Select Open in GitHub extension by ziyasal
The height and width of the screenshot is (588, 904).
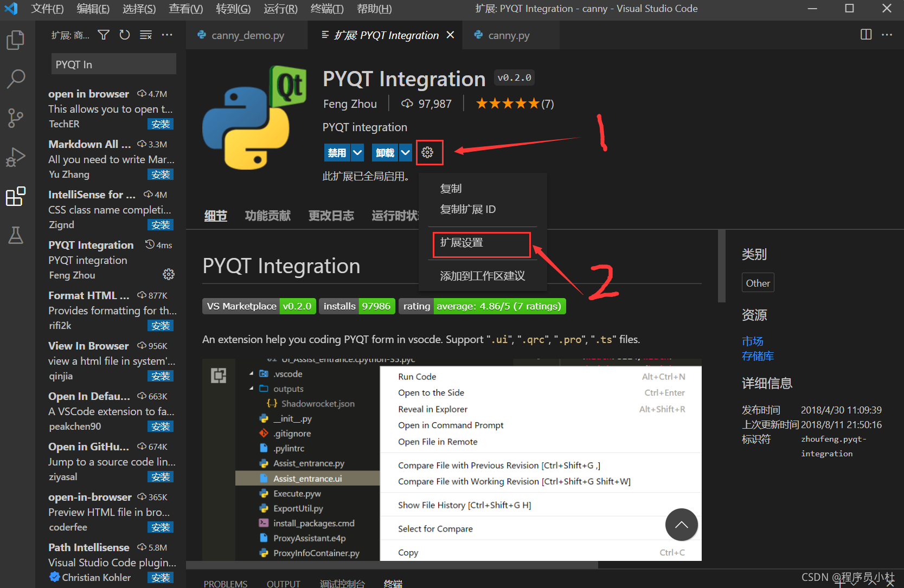click(x=111, y=461)
